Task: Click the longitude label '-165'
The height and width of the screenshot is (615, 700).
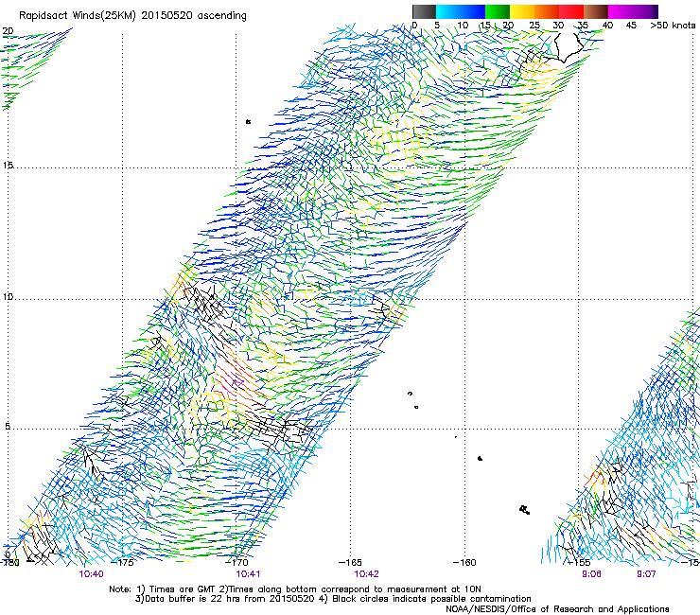Action: coord(350,563)
